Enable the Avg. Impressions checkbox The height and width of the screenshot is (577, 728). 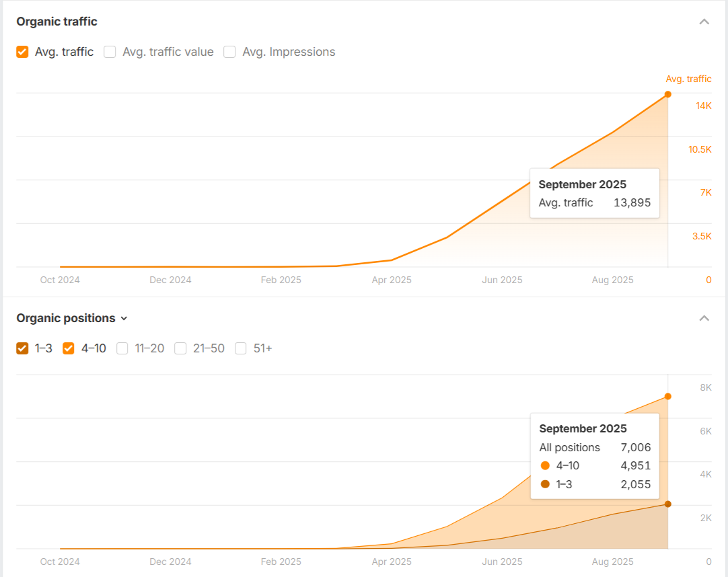[x=229, y=52]
